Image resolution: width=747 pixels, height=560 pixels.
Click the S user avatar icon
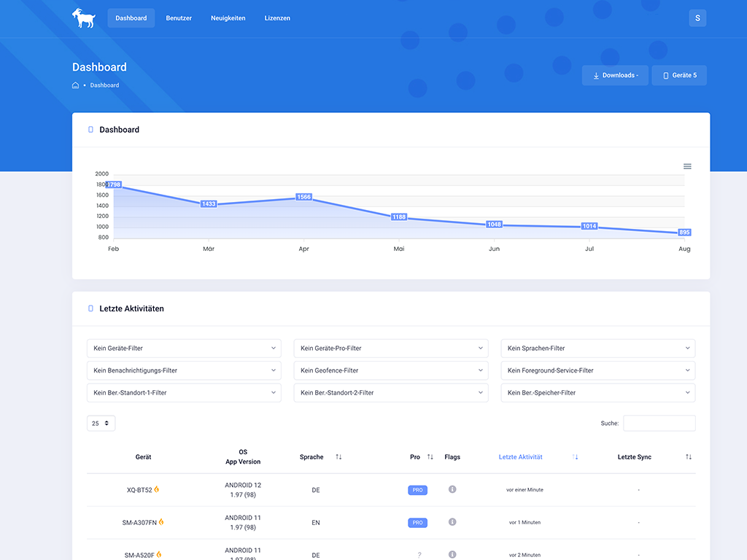point(697,18)
